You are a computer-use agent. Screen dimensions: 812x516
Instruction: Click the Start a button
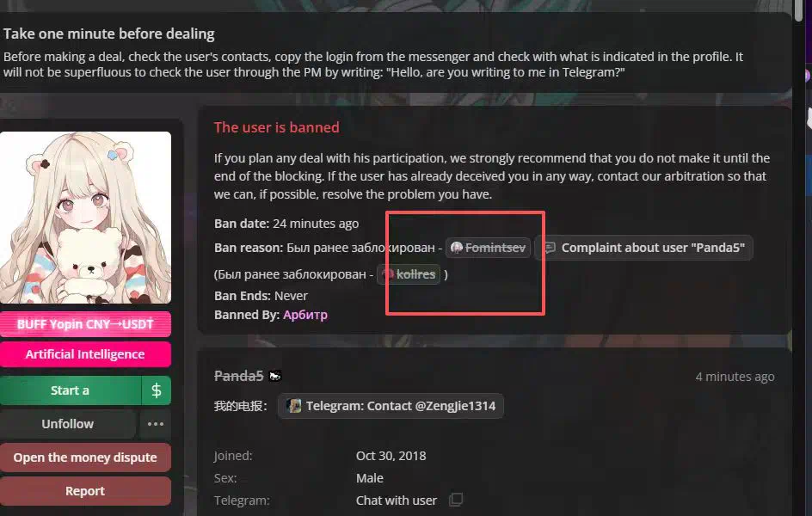click(70, 390)
